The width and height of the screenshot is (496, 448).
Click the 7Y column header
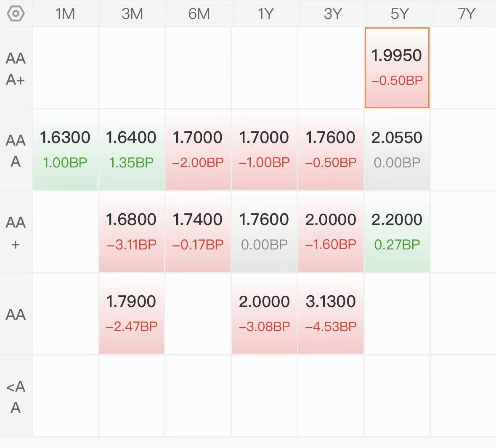click(x=466, y=14)
